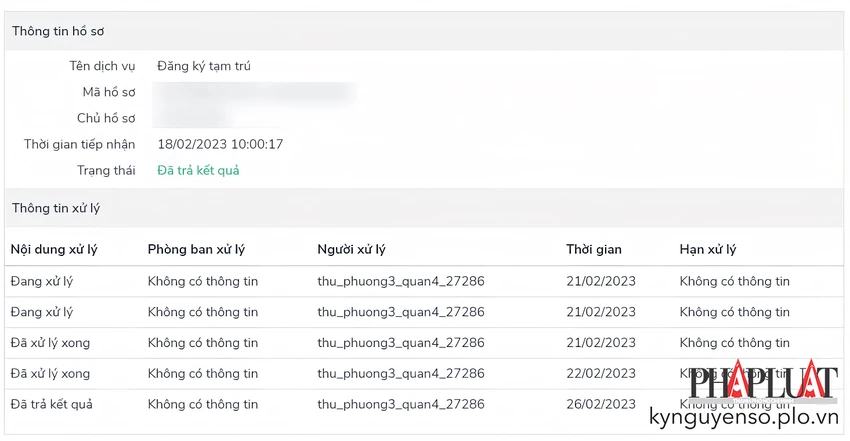Image resolution: width=850 pixels, height=441 pixels.
Task: Click the 'Đã trả kết quả' status text
Action: [198, 170]
